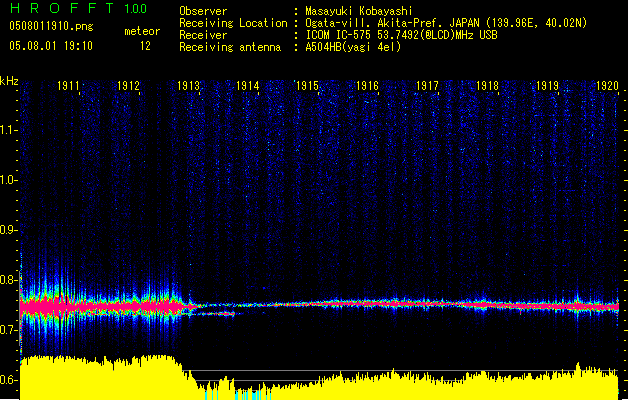
Task: Click the Ogata-vill. Akita-Pref. JAPAN location text
Action: pyautogui.click(x=446, y=23)
